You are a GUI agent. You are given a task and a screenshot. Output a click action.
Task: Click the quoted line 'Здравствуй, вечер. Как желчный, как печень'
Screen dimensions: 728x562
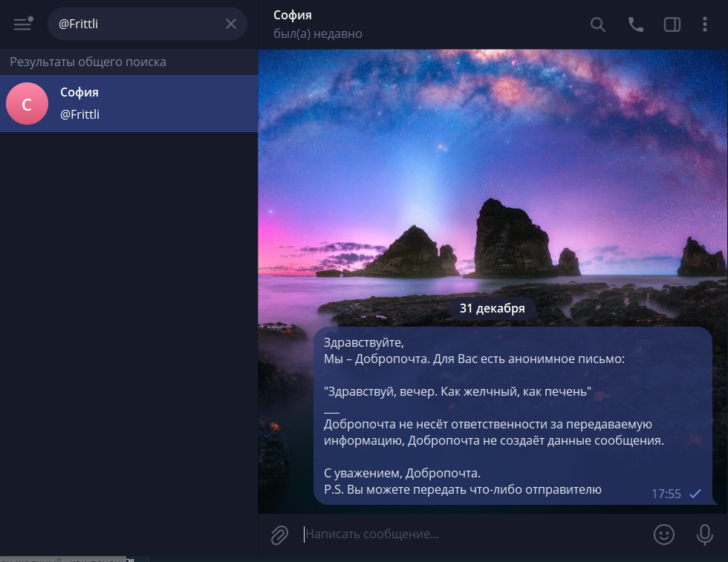pos(458,392)
